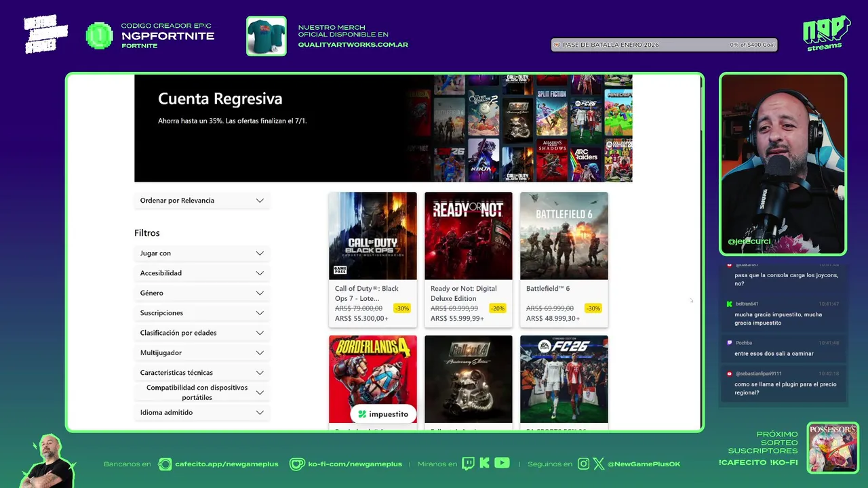Screen dimensions: 868x488
Task: Click the Possessor(s) giveaway game thumbnail
Action: coord(833,447)
